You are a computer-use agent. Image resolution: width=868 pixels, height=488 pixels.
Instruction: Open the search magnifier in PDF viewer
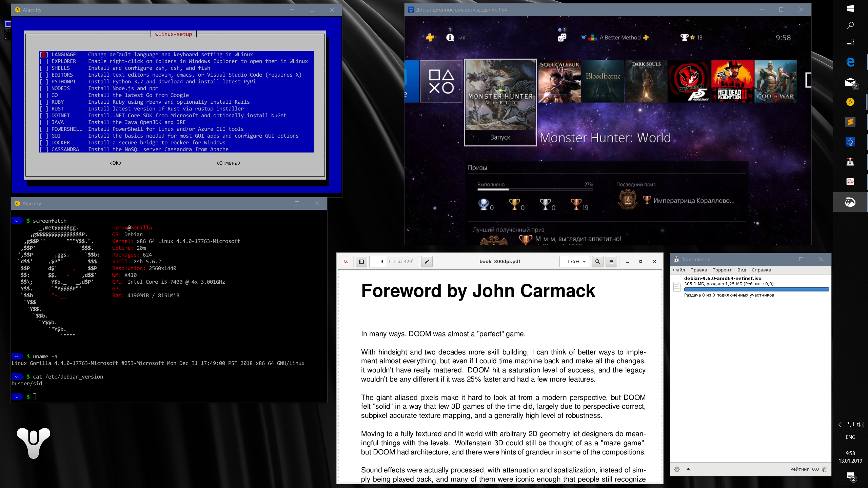598,262
